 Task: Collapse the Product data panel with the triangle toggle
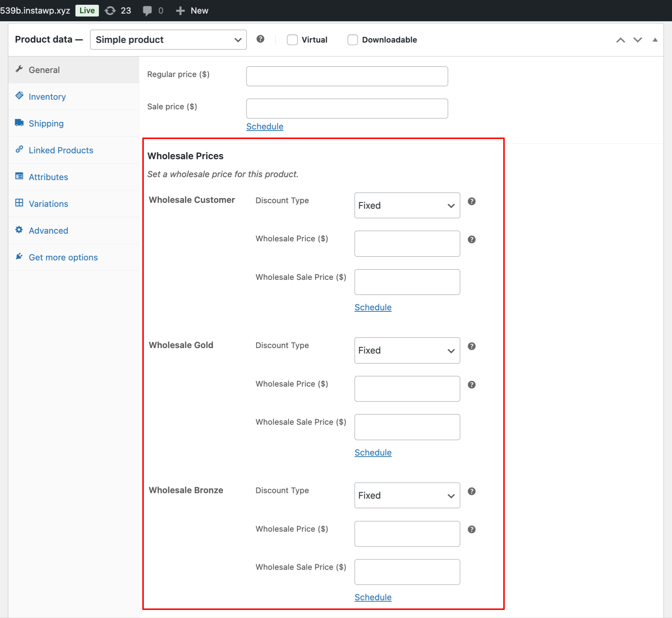click(655, 40)
